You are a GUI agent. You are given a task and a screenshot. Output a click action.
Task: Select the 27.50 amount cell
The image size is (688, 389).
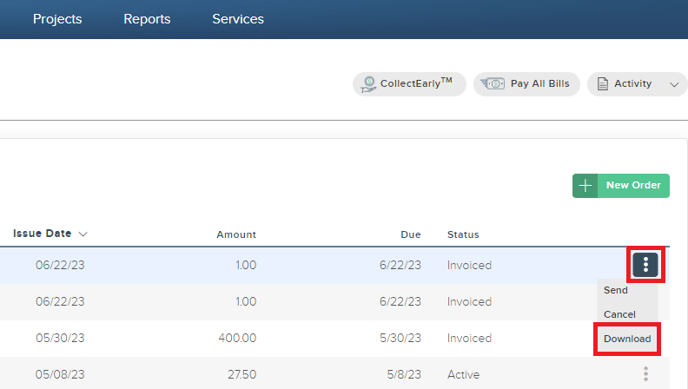[x=242, y=375]
